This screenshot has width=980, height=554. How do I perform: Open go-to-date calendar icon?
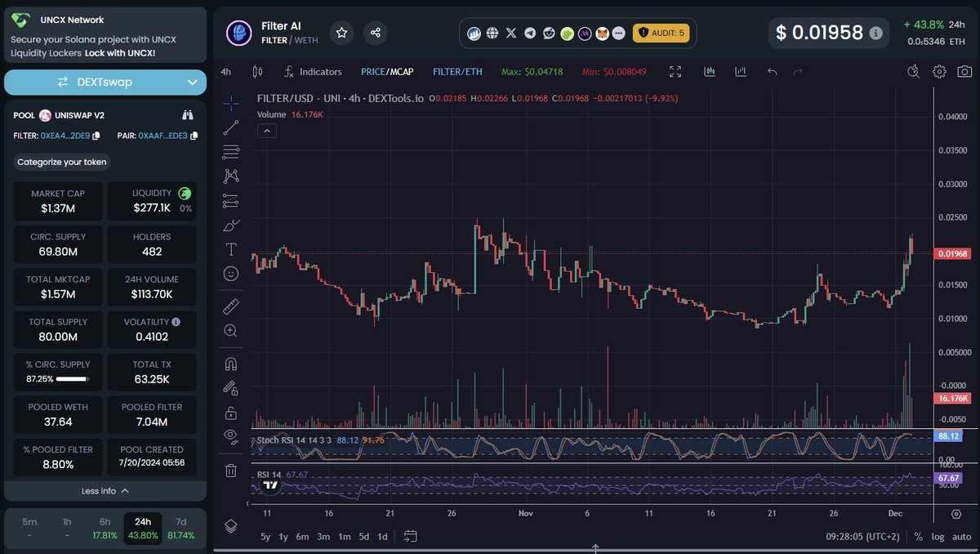411,537
